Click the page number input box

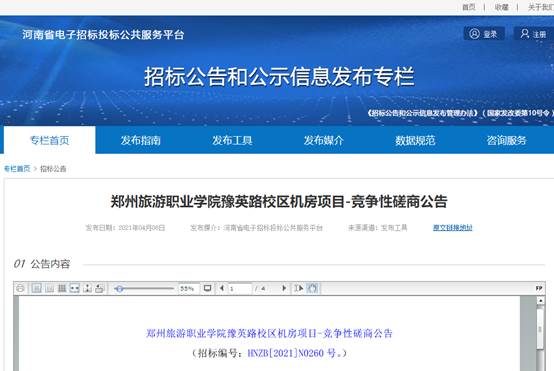point(240,288)
